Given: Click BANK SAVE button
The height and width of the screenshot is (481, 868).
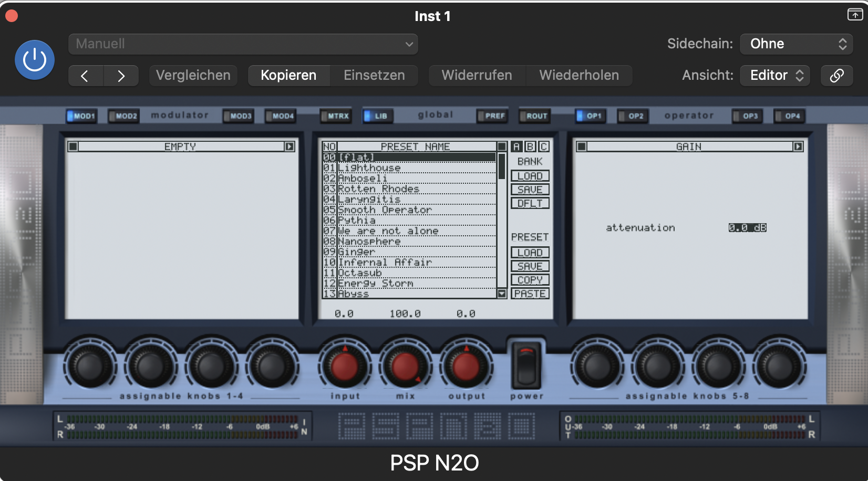Looking at the screenshot, I should coord(530,190).
